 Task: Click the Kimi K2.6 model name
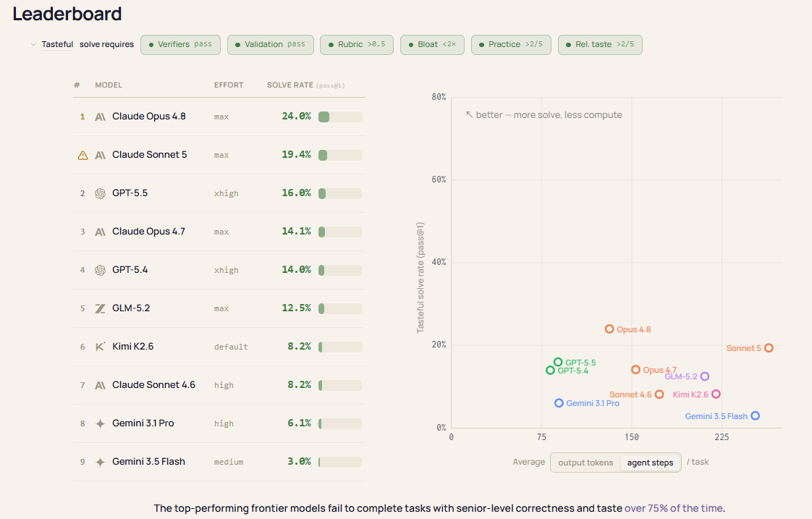point(133,347)
